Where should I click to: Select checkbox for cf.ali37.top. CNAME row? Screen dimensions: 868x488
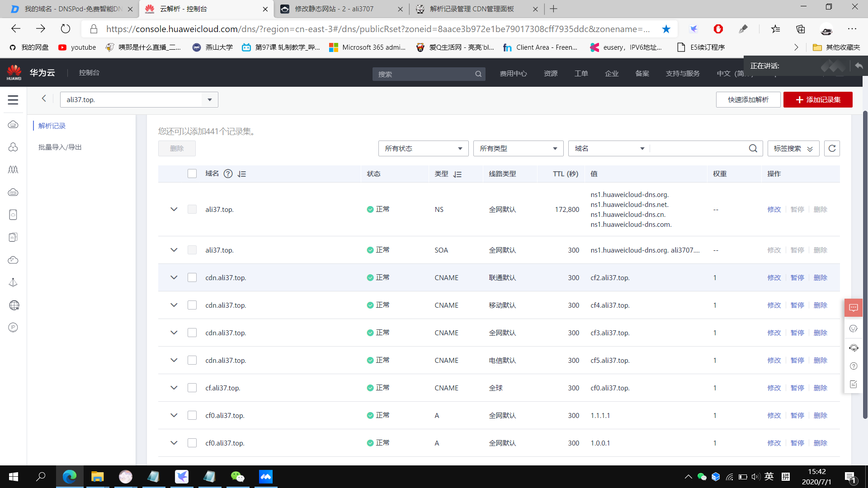(192, 388)
